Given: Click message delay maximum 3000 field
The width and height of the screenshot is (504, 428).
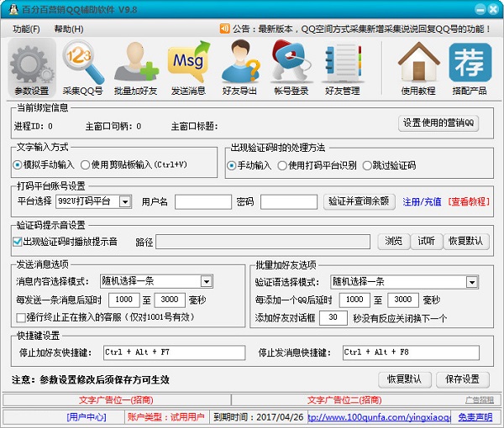Looking at the screenshot, I should [x=170, y=300].
